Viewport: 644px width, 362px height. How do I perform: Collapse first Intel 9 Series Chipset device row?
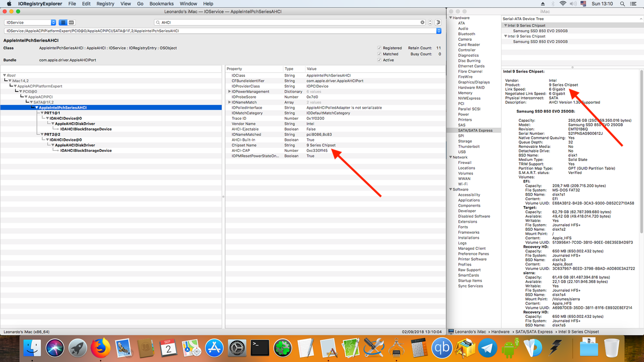pyautogui.click(x=506, y=25)
